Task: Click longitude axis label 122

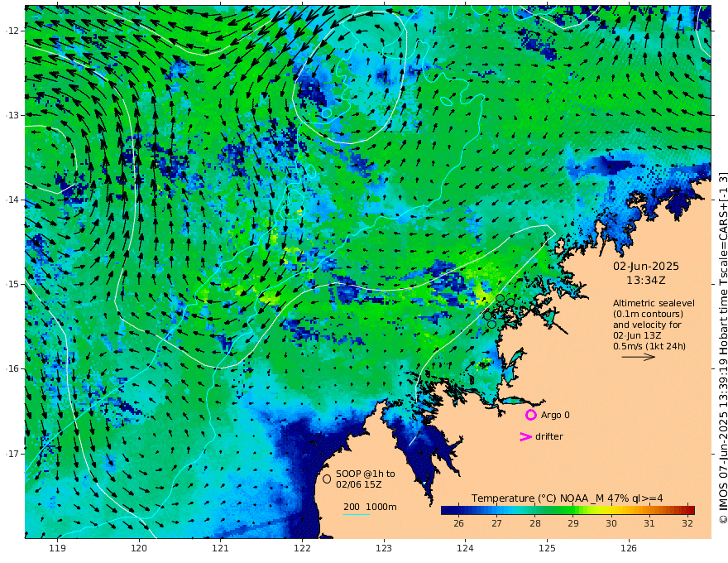Action: 302,548
